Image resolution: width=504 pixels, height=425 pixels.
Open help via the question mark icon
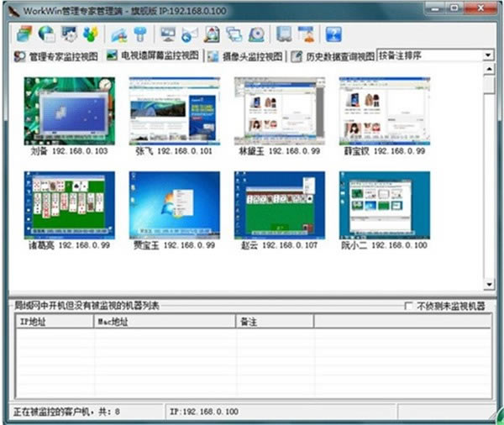(333, 34)
